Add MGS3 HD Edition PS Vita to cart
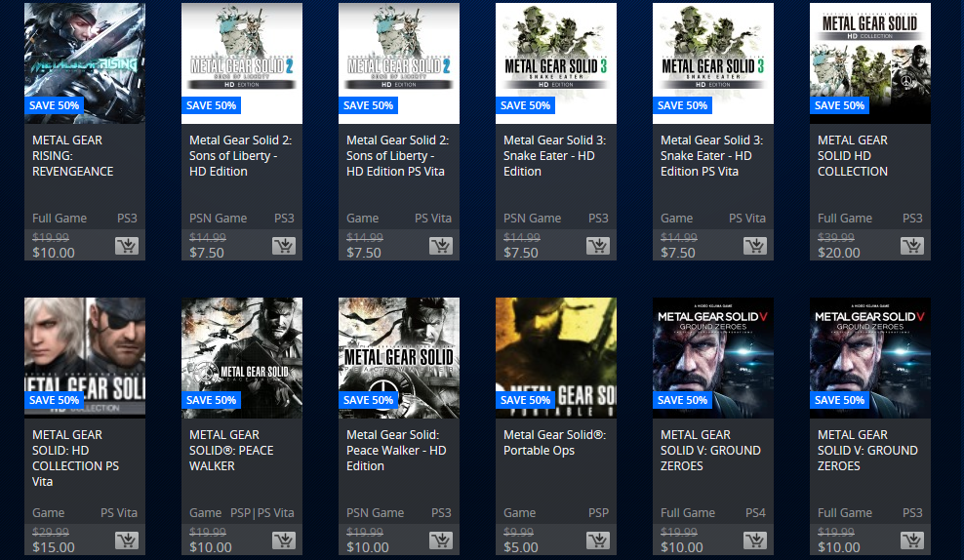Image resolution: width=964 pixels, height=560 pixels. [755, 246]
